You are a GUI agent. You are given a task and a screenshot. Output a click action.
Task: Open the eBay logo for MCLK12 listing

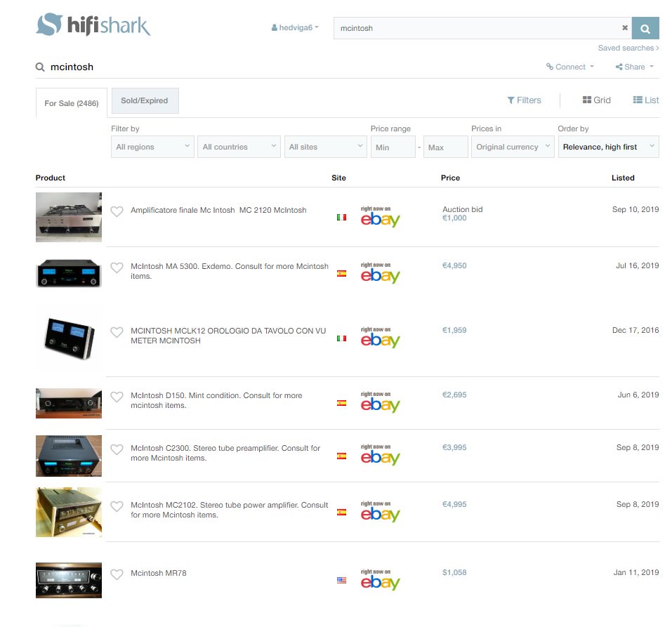[380, 338]
